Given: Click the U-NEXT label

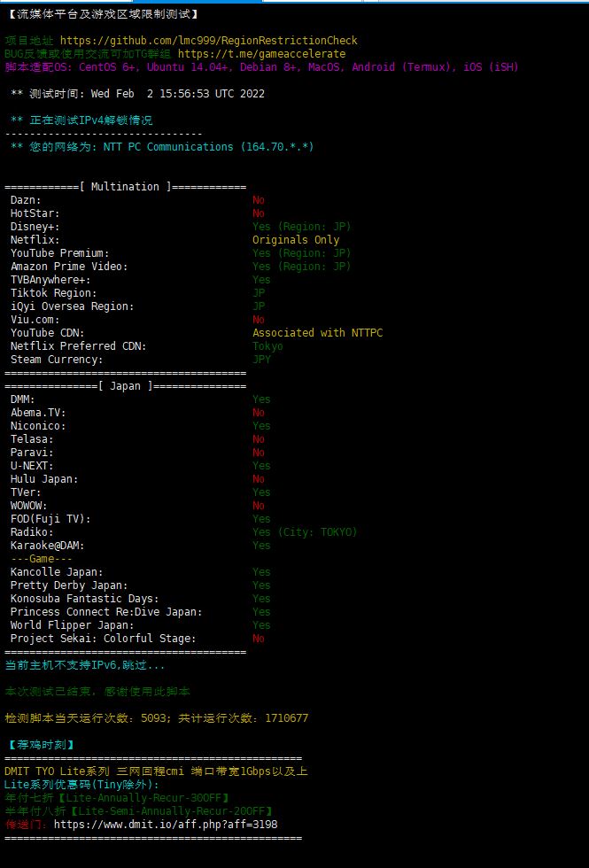Looking at the screenshot, I should (x=32, y=466).
